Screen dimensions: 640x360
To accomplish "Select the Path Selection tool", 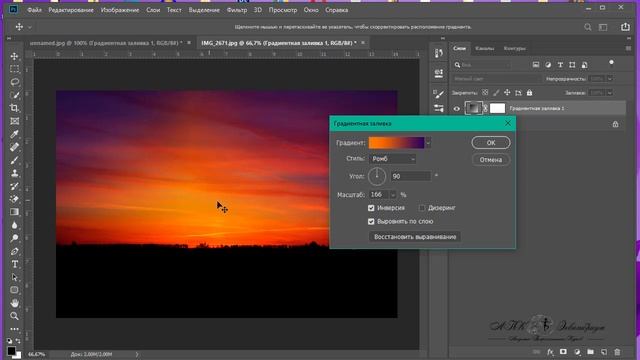I will tap(14, 277).
